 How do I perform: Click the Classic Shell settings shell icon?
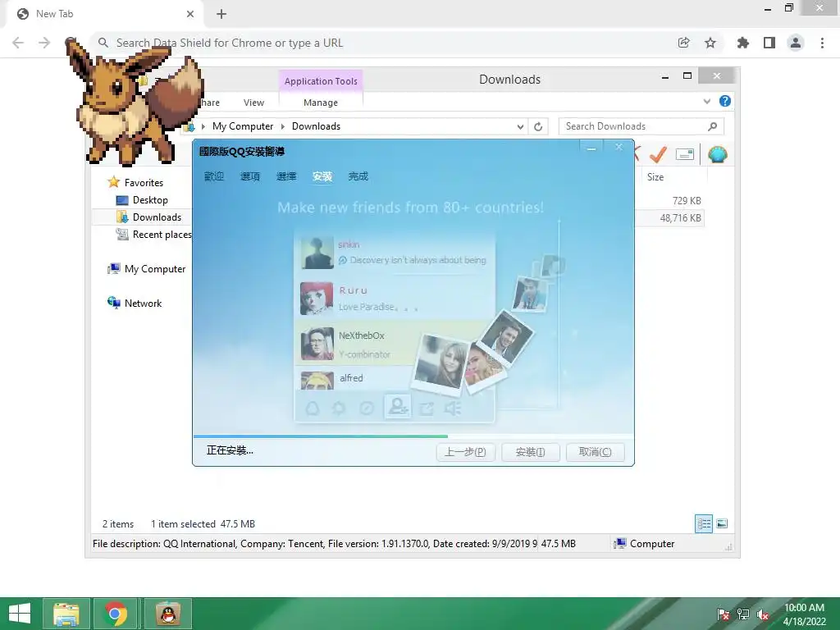(x=717, y=155)
